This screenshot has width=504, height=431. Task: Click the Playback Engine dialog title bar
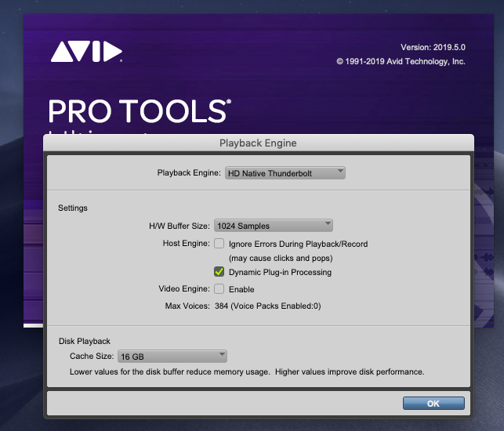[259, 143]
